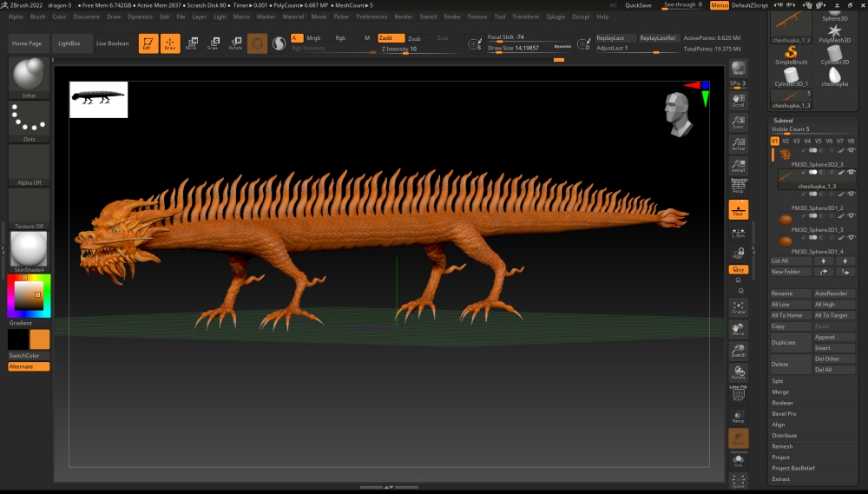The width and height of the screenshot is (868, 494).
Task: Click the AAHalf icon
Action: (x=739, y=166)
